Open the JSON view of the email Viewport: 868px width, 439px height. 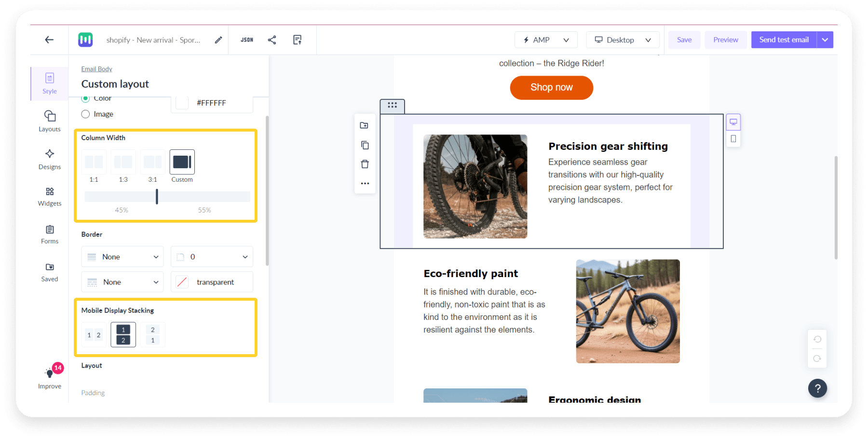click(x=247, y=40)
